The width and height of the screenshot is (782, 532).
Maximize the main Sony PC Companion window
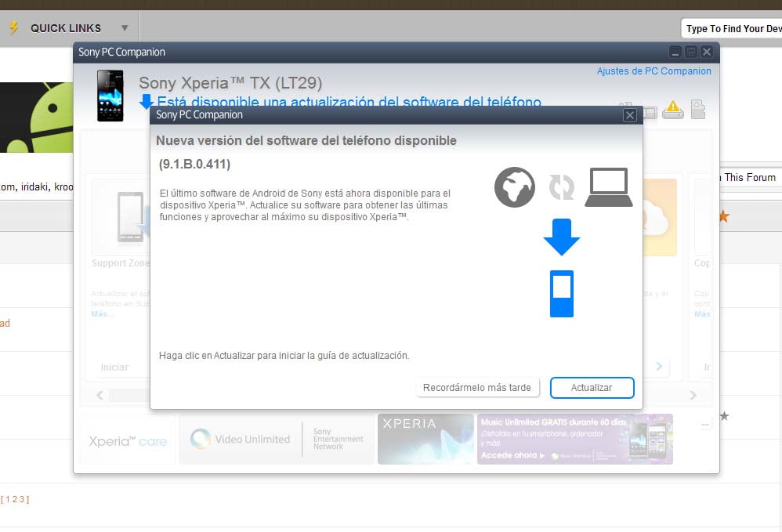coord(691,52)
